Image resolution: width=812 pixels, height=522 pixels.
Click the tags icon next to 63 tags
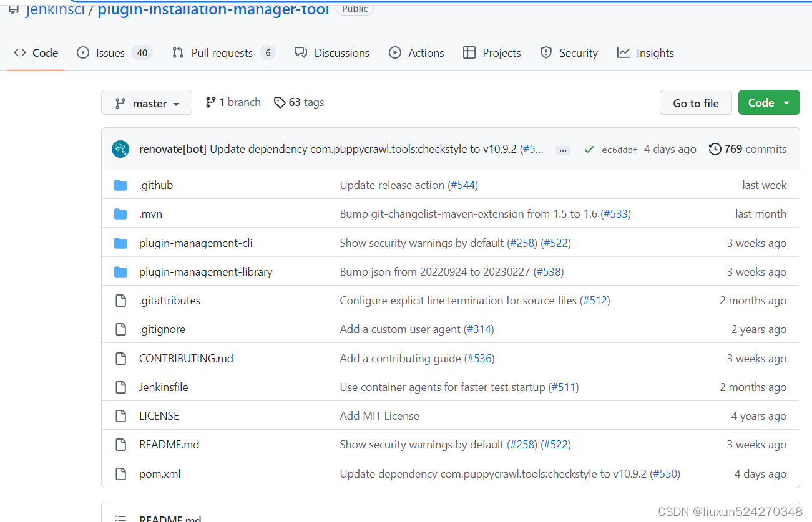tap(280, 102)
